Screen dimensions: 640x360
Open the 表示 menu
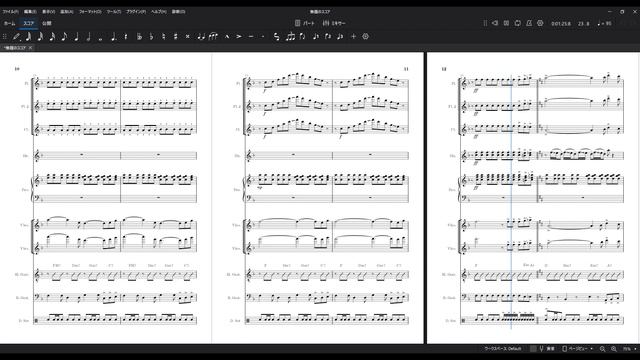click(x=49, y=12)
